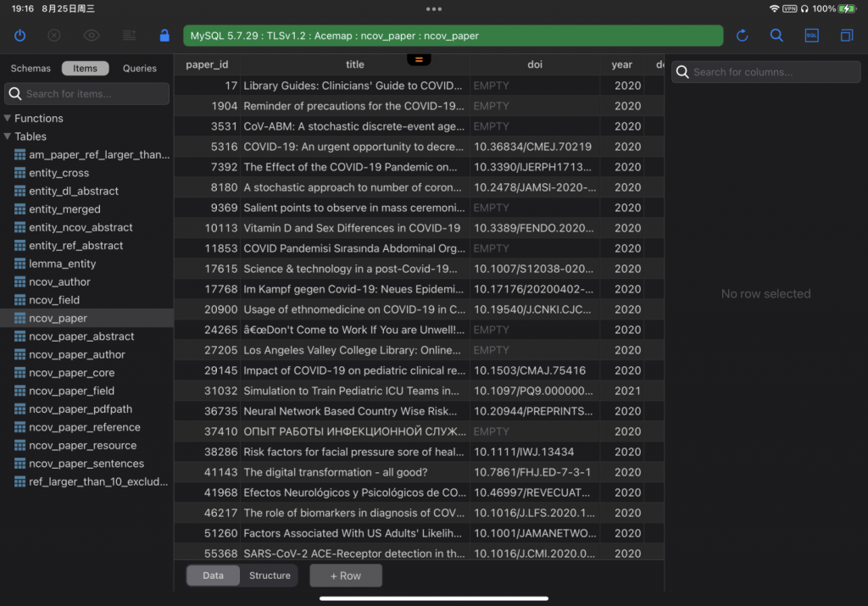This screenshot has width=868, height=606.
Task: Click the power disconnect icon
Action: pyautogui.click(x=20, y=36)
